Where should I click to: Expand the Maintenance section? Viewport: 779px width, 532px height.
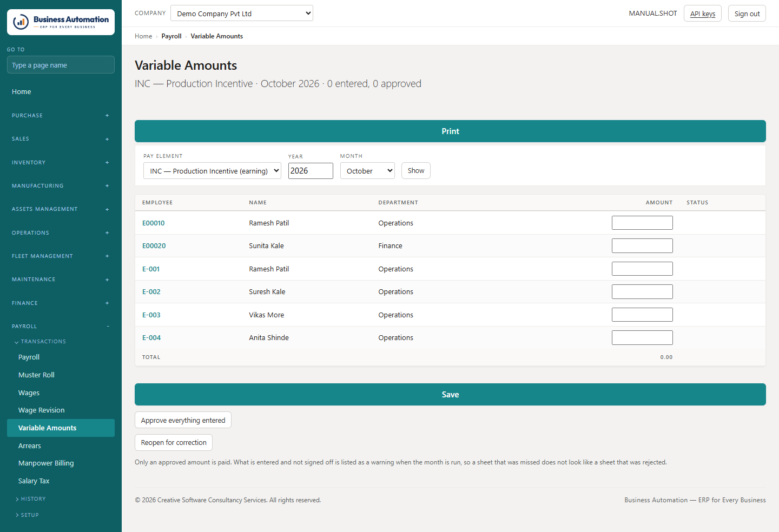61,280
